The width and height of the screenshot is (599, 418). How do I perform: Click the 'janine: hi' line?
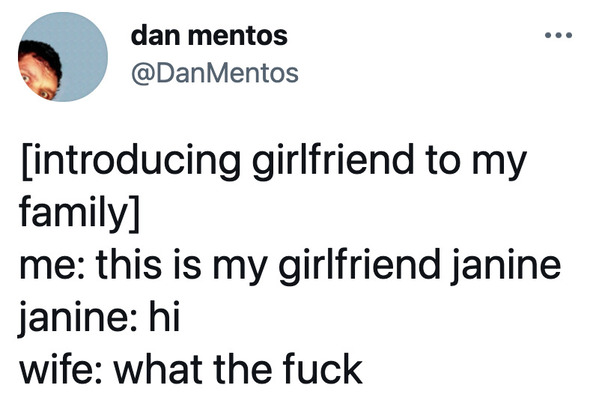(x=99, y=318)
